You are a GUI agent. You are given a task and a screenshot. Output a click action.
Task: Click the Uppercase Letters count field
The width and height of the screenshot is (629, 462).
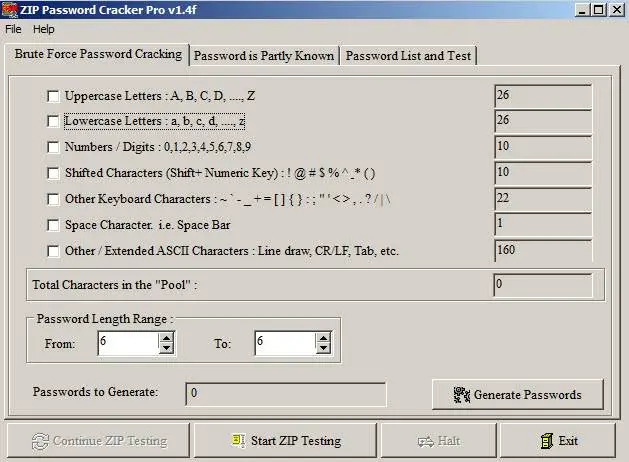pos(543,96)
